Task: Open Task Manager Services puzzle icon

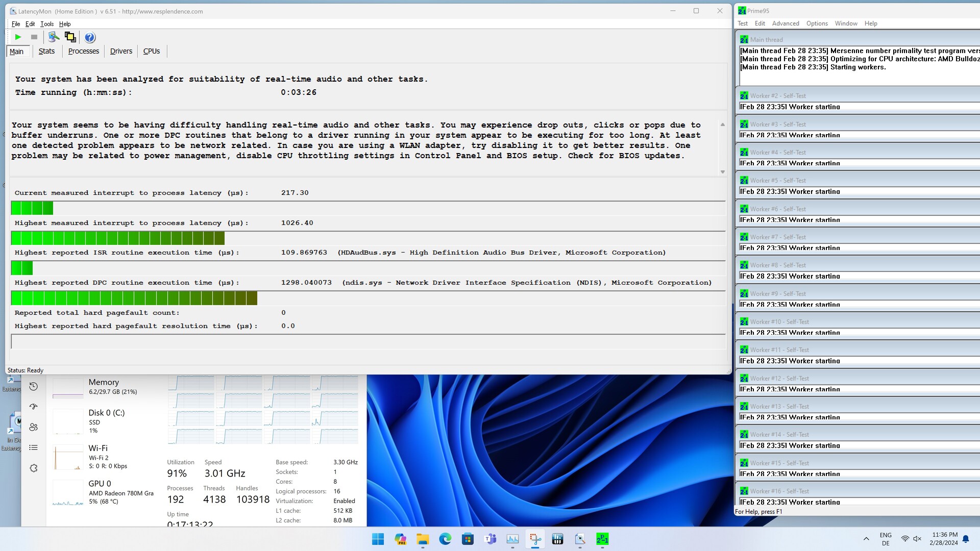Action: 34,468
